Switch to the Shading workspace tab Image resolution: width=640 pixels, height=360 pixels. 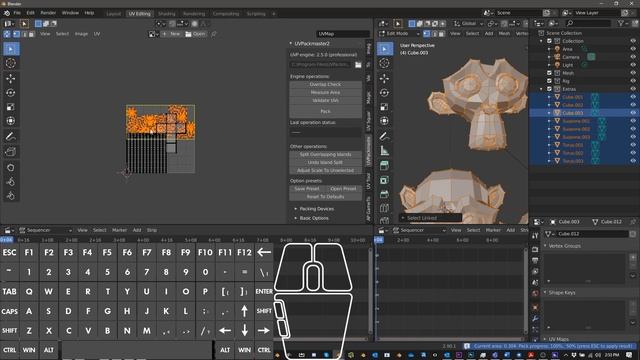tap(167, 13)
